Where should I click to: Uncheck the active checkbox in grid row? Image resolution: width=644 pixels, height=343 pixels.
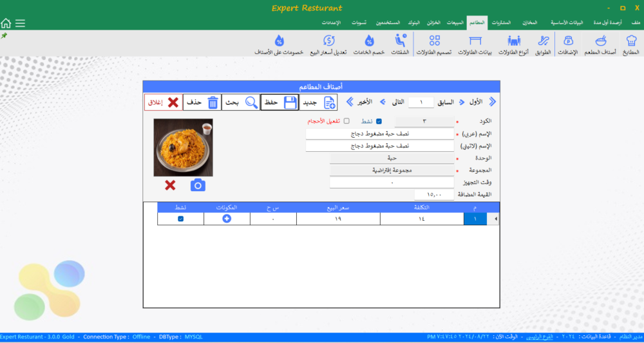(180, 219)
